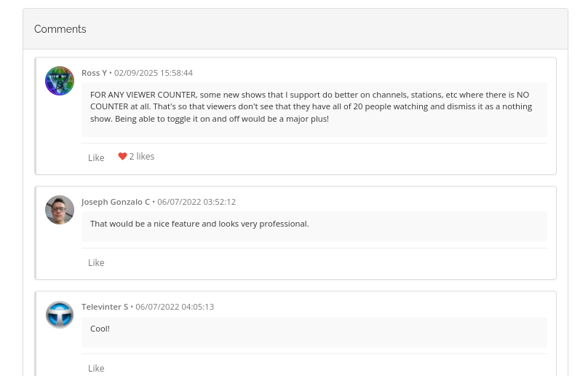This screenshot has height=376, width=588.
Task: Like Televinter S's "Cool!" comment
Action: (96, 368)
